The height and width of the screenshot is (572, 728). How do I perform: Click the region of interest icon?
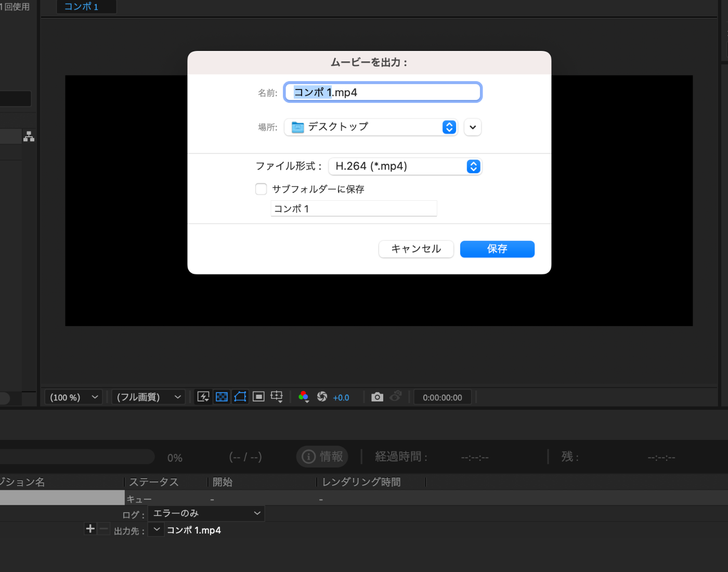[258, 397]
